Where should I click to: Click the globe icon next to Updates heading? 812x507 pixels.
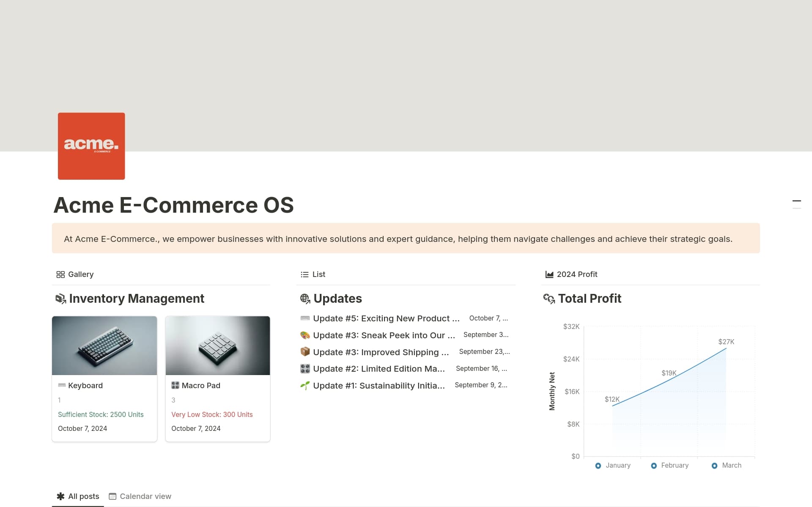[x=305, y=298]
